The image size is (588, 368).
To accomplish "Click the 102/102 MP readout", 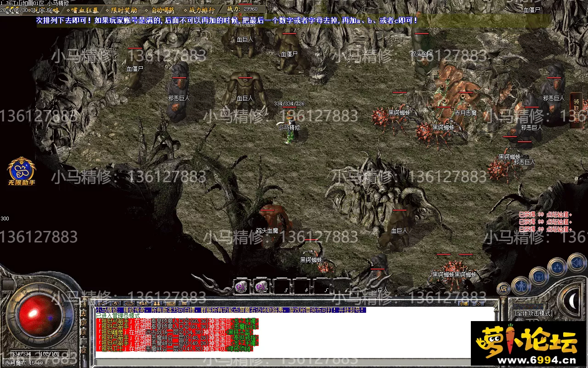I will point(50,354).
